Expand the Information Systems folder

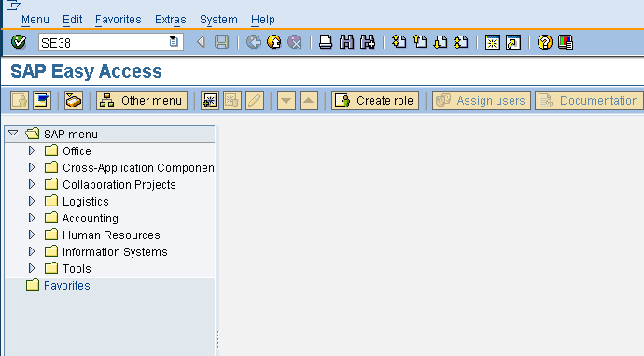pyautogui.click(x=32, y=251)
